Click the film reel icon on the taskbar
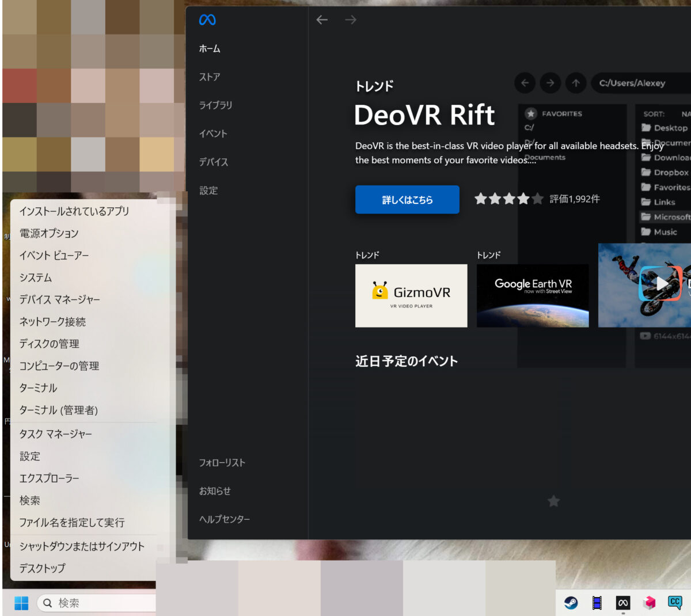691x616 pixels. pyautogui.click(x=597, y=603)
